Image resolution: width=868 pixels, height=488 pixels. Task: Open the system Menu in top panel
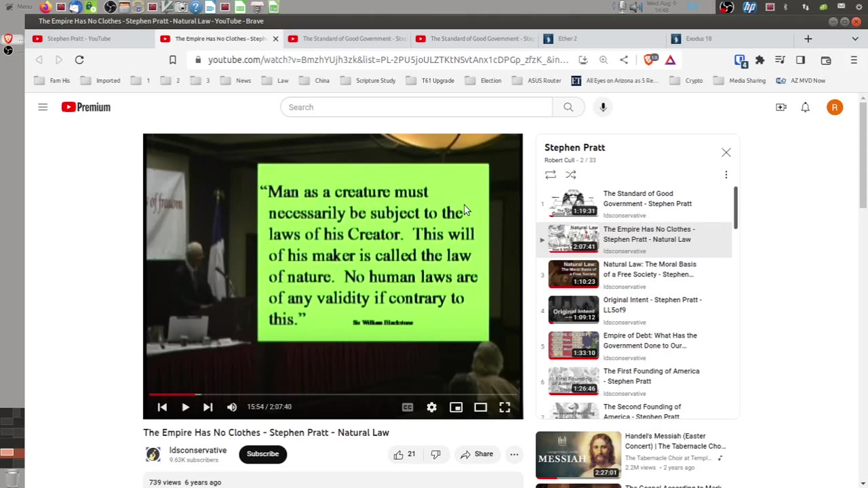pos(19,7)
